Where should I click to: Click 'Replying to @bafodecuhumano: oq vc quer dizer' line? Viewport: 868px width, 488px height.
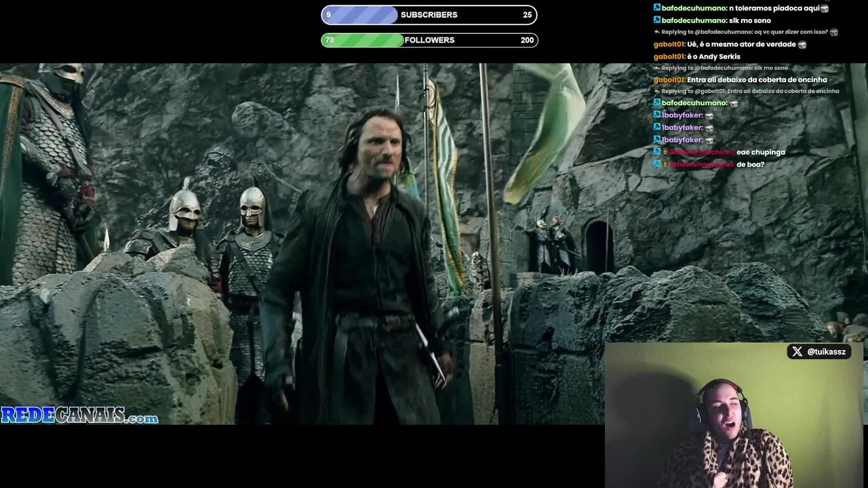(745, 32)
